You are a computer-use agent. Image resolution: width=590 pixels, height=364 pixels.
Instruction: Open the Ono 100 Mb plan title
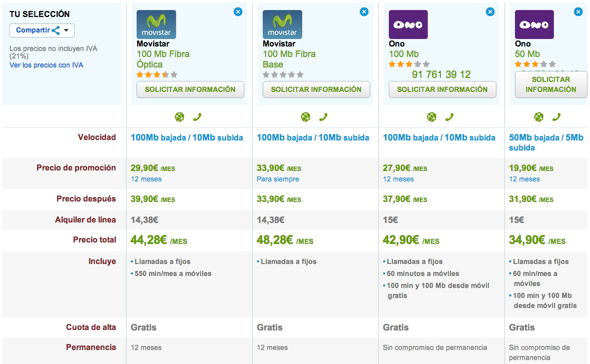(404, 54)
